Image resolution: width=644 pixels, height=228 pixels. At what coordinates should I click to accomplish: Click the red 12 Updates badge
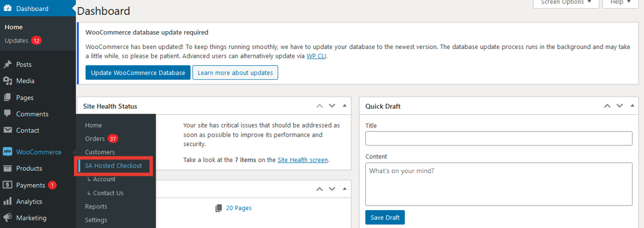point(36,40)
